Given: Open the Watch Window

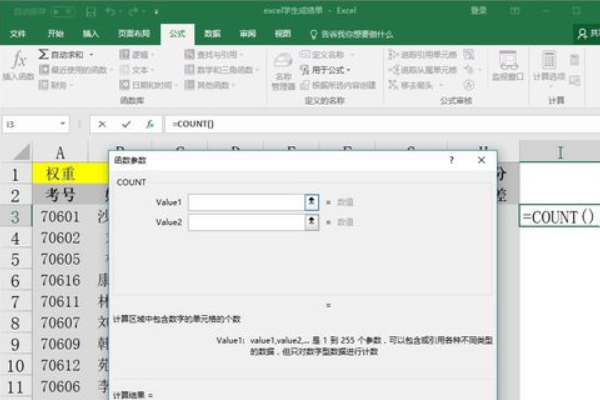Looking at the screenshot, I should (508, 66).
